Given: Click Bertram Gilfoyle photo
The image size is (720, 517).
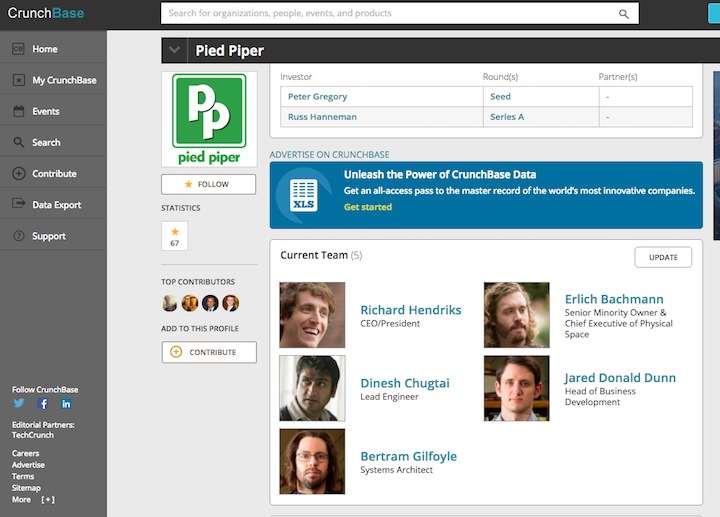Looking at the screenshot, I should click(312, 461).
